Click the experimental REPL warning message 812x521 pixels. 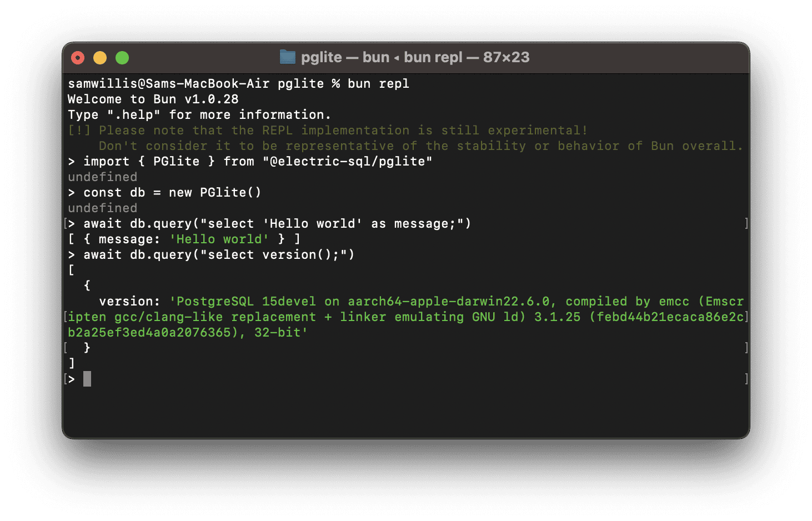tap(328, 130)
